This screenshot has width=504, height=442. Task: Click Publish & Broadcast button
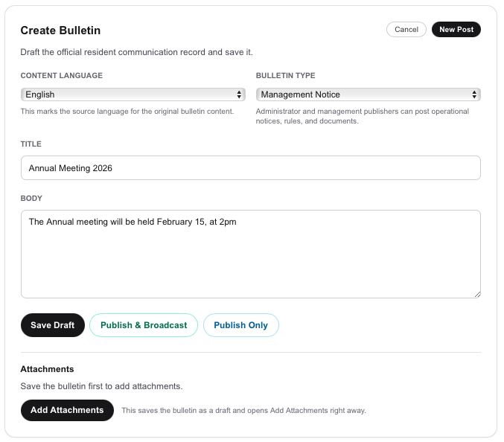coord(144,325)
